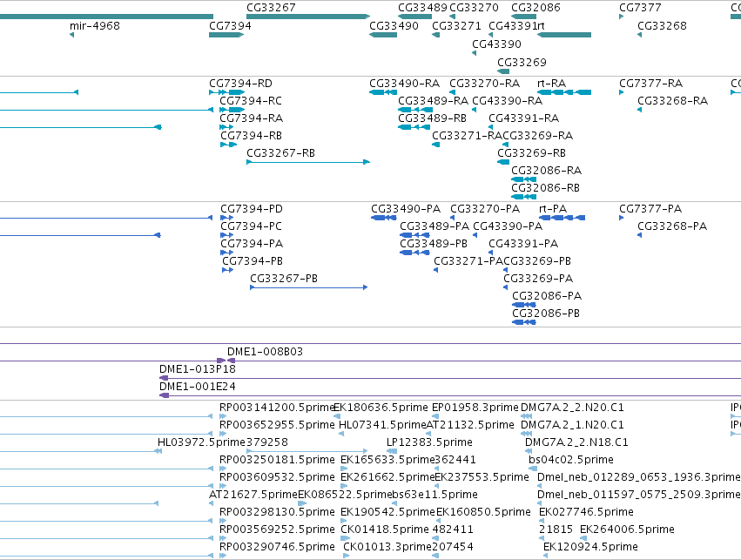Viewport: 741px width, 560px height.
Task: Open transcript CG33268-RA label
Action: (x=673, y=101)
